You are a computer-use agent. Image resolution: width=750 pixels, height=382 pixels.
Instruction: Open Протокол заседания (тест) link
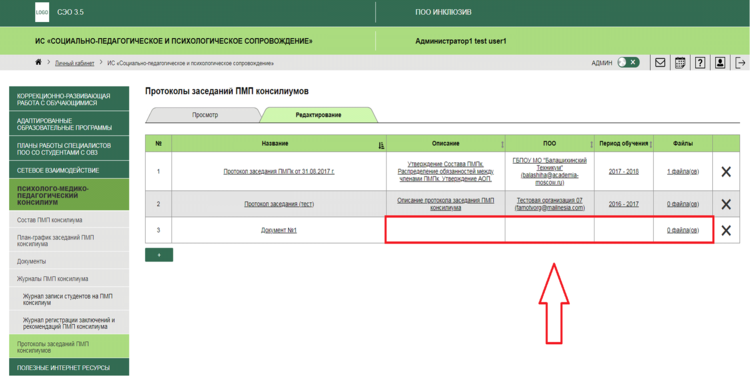[x=279, y=204]
